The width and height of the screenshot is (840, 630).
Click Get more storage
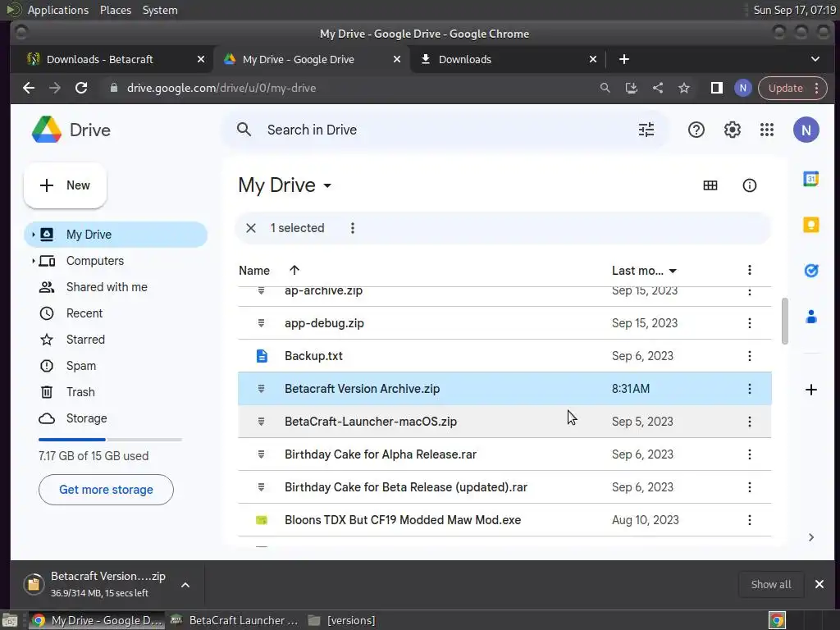tap(106, 490)
